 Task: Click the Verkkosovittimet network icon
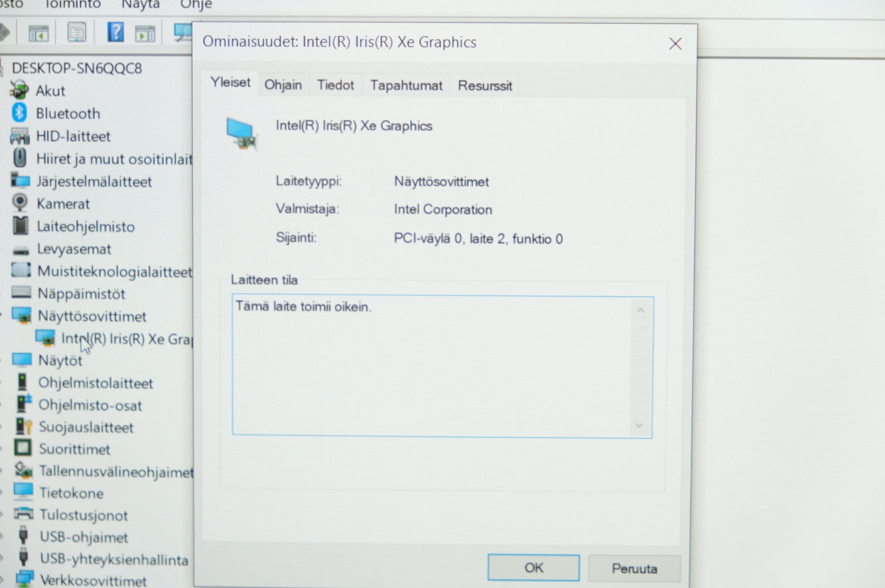pos(25,579)
